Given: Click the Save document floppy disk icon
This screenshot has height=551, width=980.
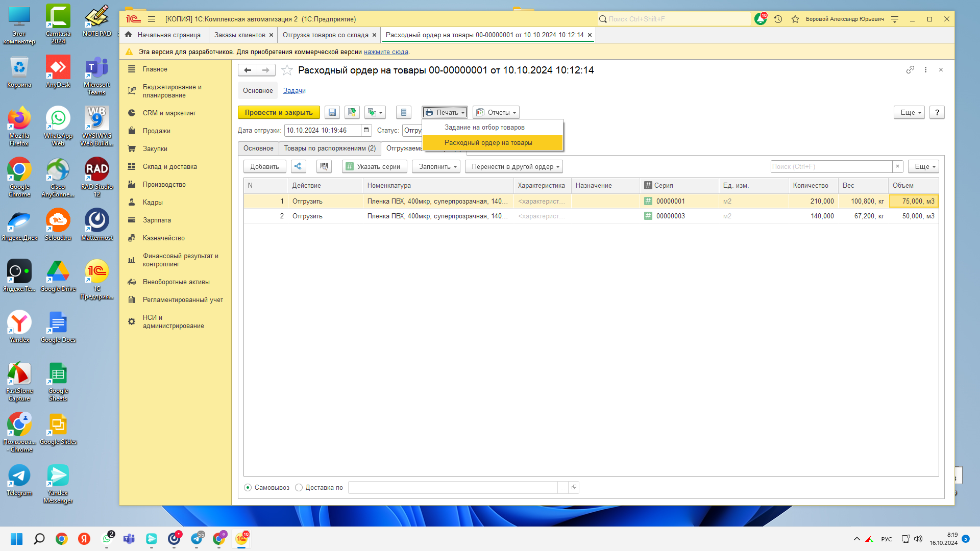Looking at the screenshot, I should pyautogui.click(x=332, y=112).
